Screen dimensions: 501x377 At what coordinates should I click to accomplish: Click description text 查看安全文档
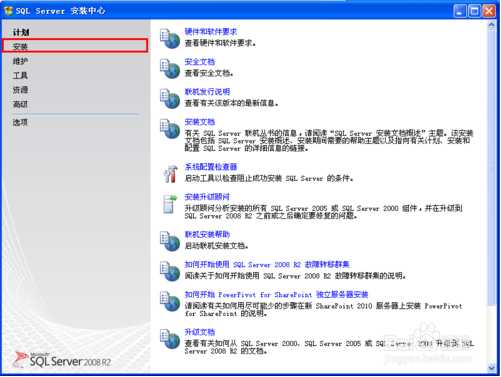pos(209,73)
